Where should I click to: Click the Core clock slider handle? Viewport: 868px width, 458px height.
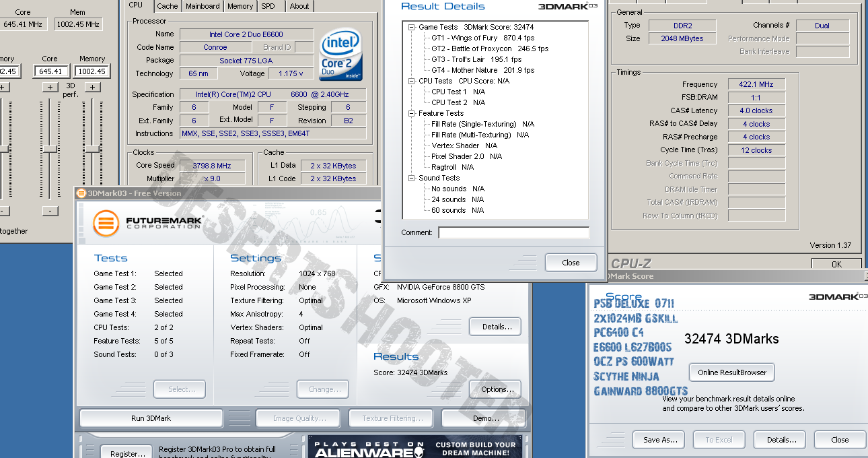tap(50, 149)
